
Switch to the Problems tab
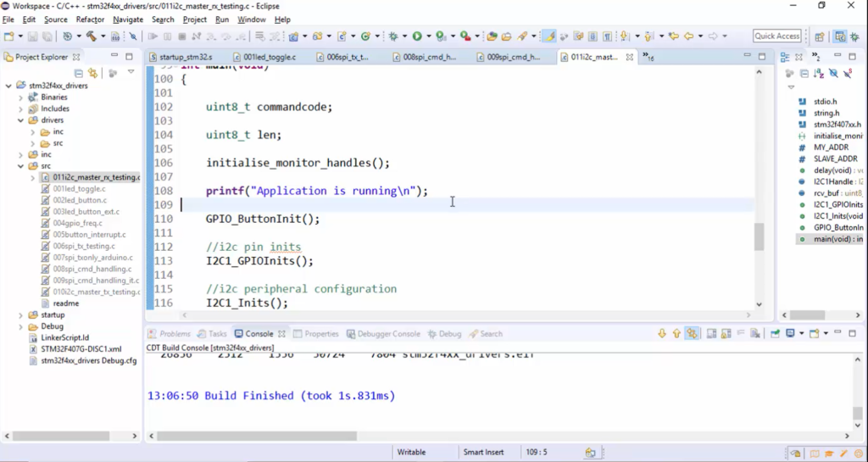pos(170,334)
